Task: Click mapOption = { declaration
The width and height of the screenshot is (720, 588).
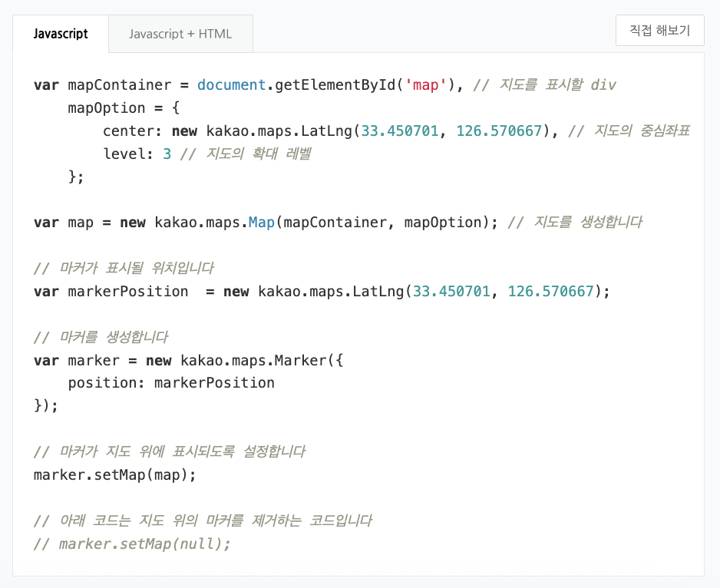Action: click(124, 108)
